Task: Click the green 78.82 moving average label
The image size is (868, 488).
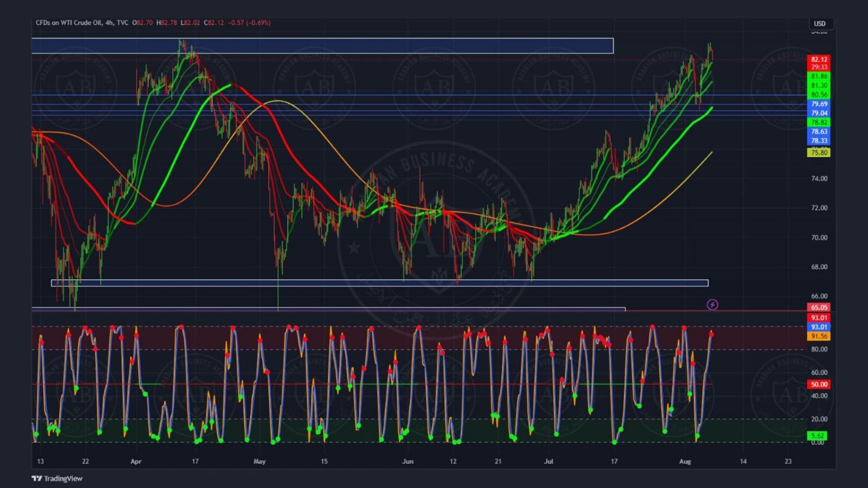Action: (819, 123)
